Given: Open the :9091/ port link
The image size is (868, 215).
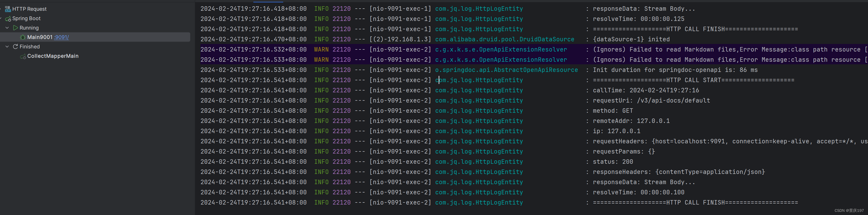Looking at the screenshot, I should coord(61,37).
